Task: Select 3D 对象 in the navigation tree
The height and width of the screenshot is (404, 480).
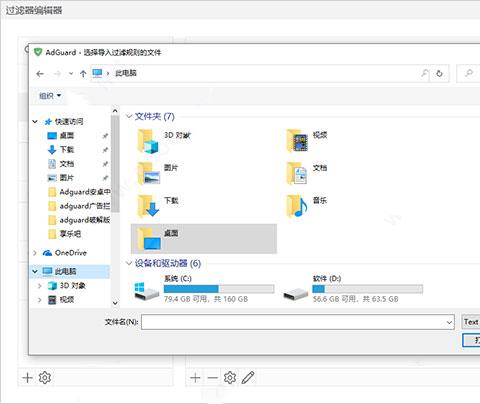Action: point(67,286)
